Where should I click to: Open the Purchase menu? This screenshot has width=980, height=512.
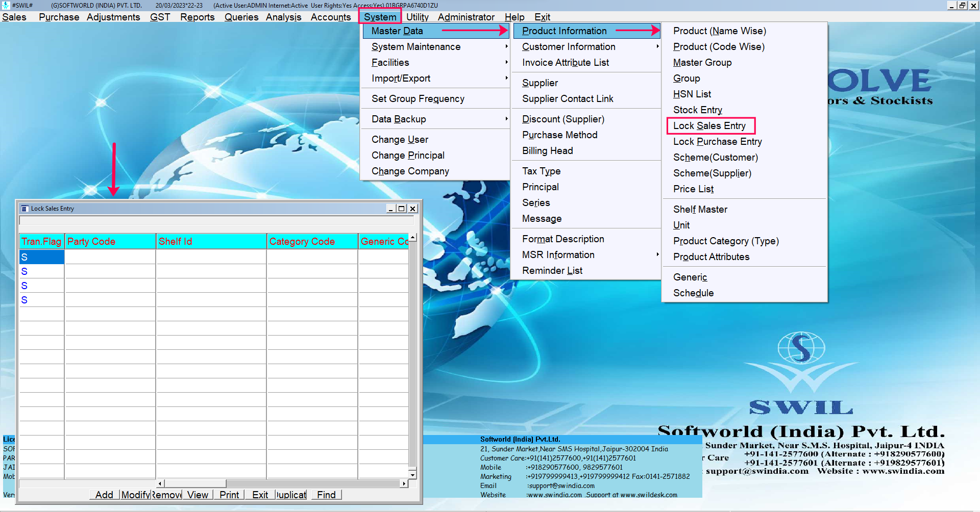[59, 17]
